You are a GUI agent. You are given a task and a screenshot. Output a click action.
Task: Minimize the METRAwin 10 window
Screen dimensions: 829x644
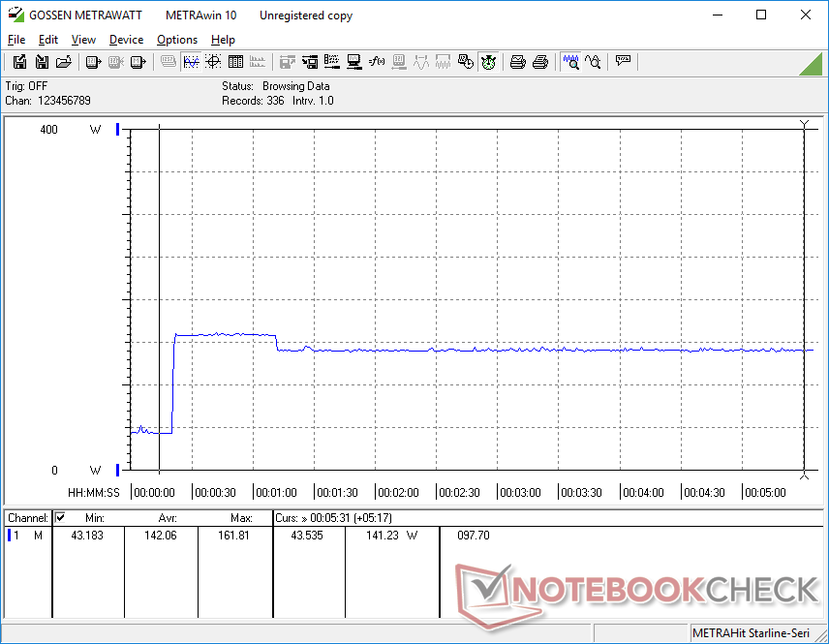pos(718,15)
